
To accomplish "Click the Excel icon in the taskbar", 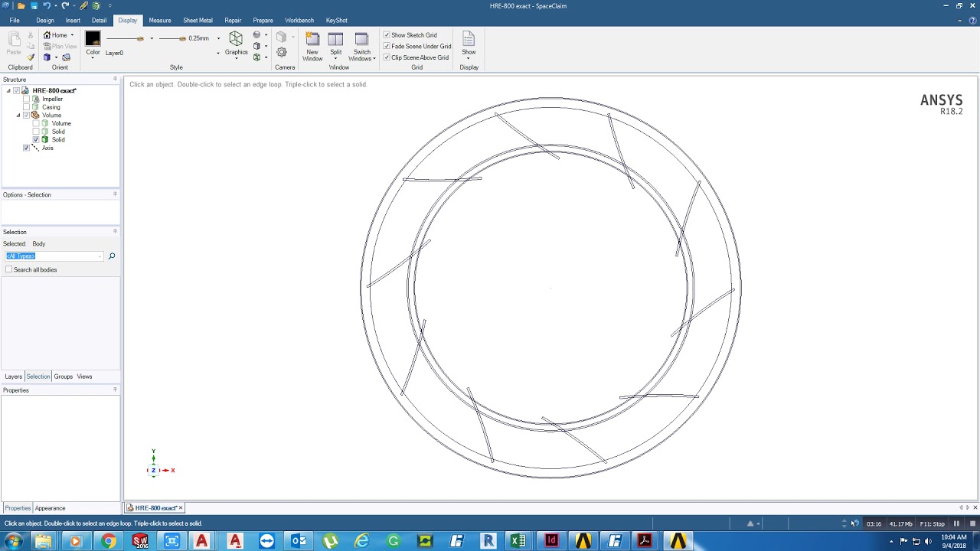I will pyautogui.click(x=518, y=541).
